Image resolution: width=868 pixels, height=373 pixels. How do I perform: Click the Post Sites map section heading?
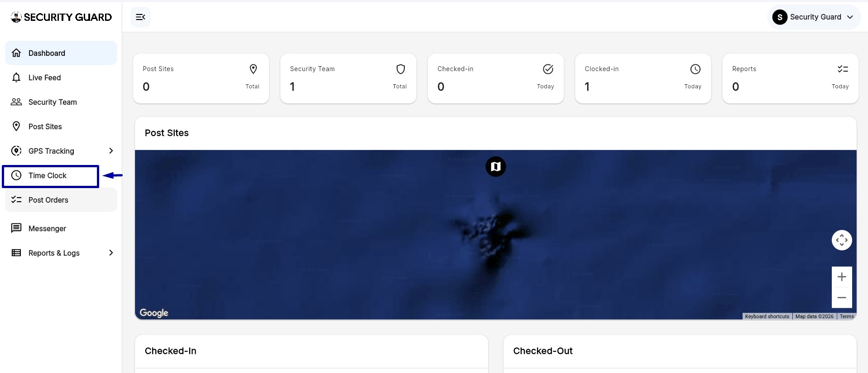click(x=167, y=133)
